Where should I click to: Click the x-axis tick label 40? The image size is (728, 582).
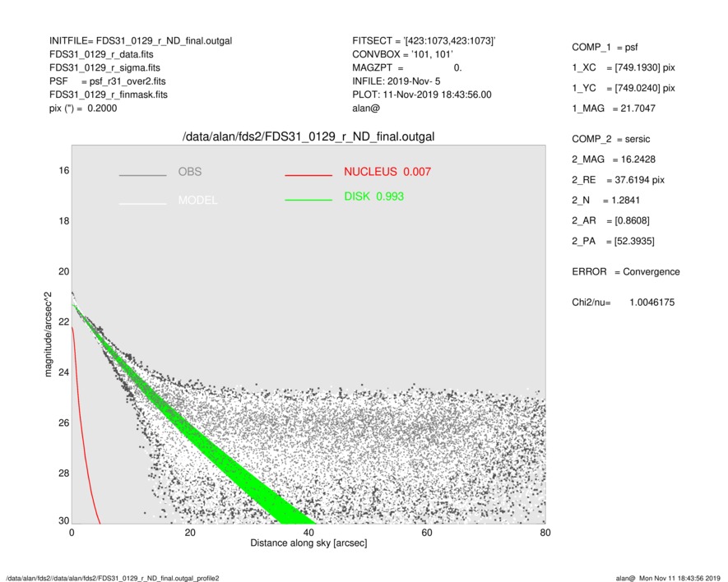tap(308, 533)
